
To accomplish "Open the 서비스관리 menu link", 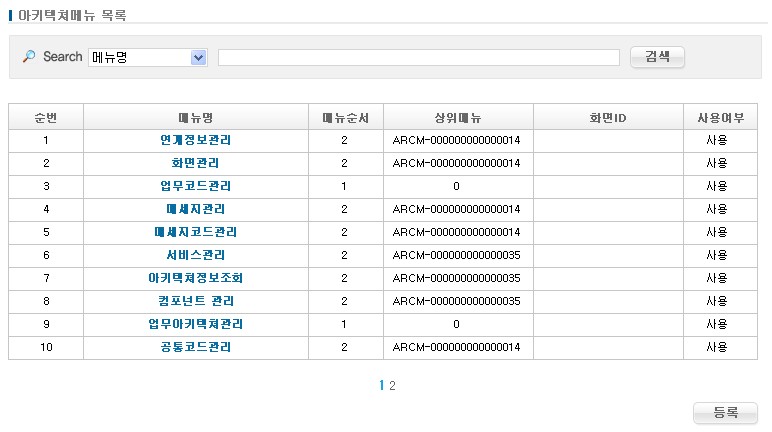I will (x=195, y=255).
